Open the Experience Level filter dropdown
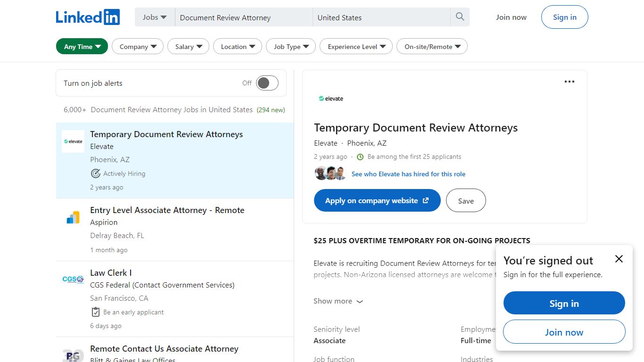The height and width of the screenshot is (362, 644). point(356,46)
